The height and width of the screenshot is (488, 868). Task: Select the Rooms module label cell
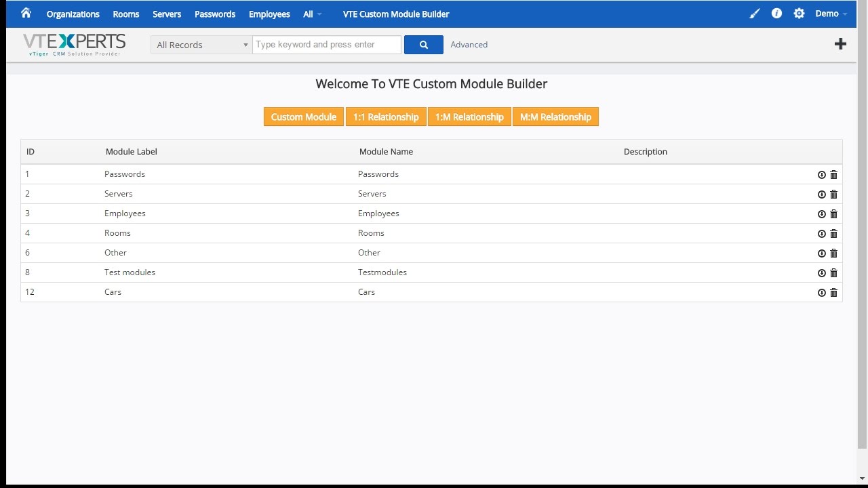click(x=117, y=233)
